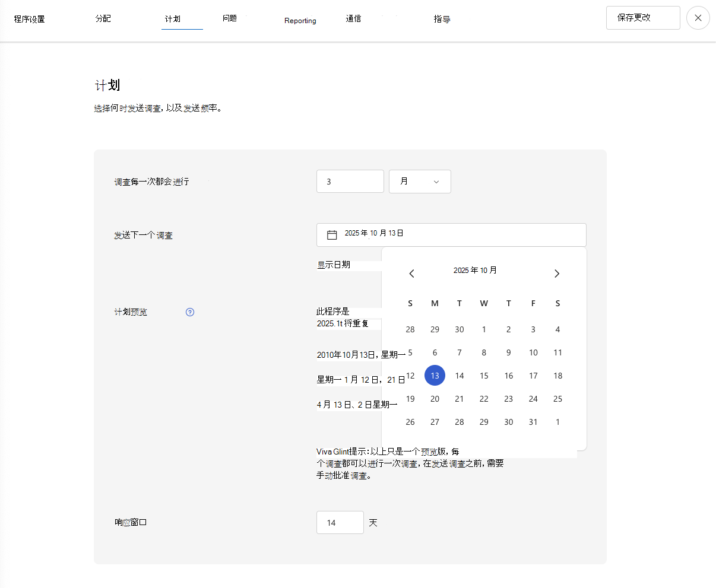The image size is (716, 588).
Task: Go to next month with right chevron
Action: [557, 274]
